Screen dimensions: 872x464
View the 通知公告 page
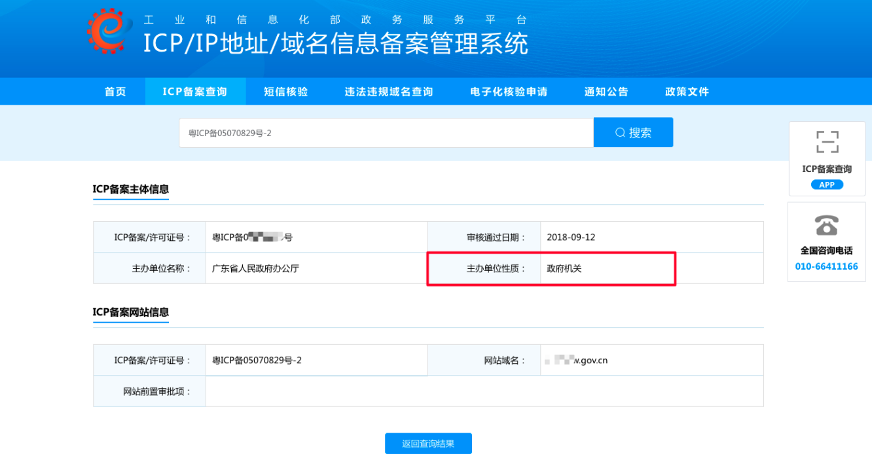pyautogui.click(x=606, y=92)
